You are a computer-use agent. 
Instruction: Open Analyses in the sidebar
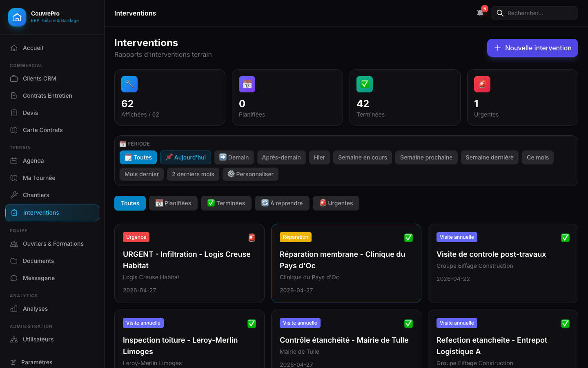(x=52, y=309)
